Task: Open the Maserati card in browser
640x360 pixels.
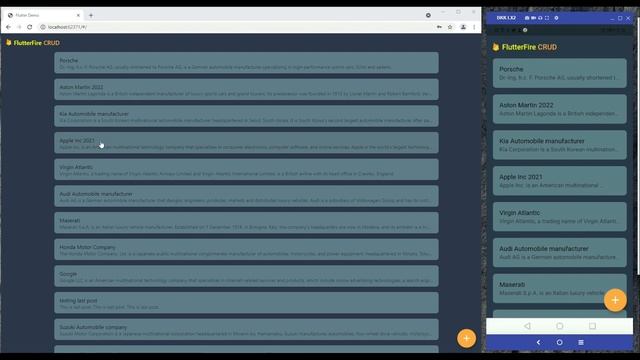Action: 246,223
